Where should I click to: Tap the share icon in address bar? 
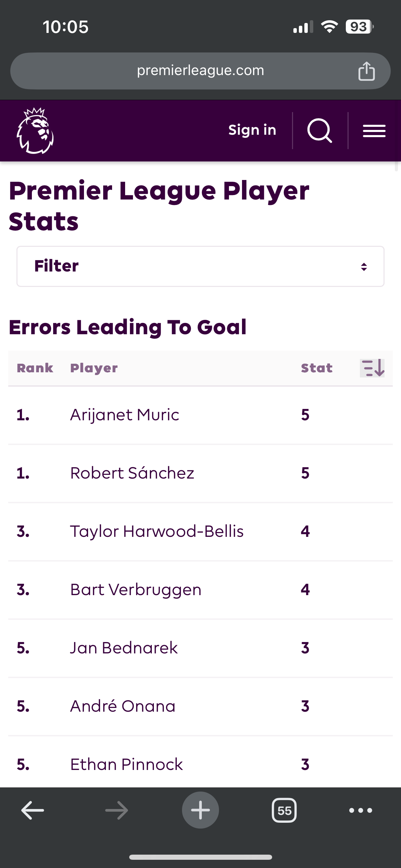tap(366, 71)
